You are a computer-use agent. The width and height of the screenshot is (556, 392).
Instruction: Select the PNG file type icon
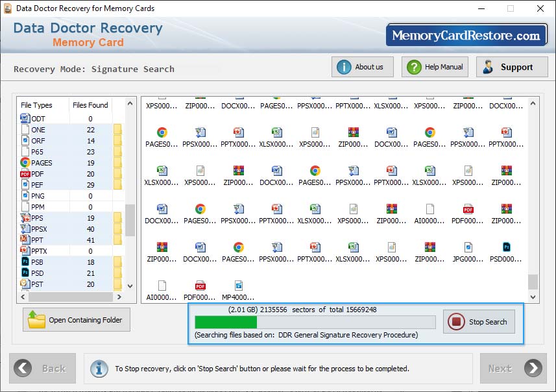25,195
